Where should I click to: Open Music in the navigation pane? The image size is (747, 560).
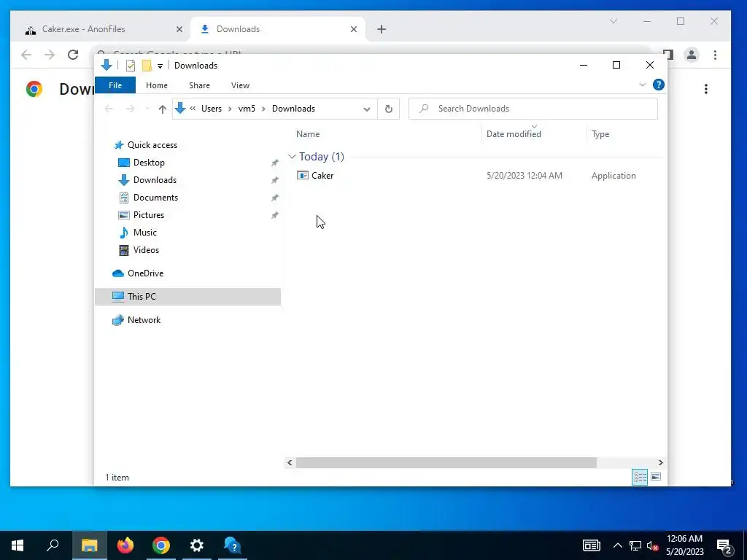pos(144,233)
